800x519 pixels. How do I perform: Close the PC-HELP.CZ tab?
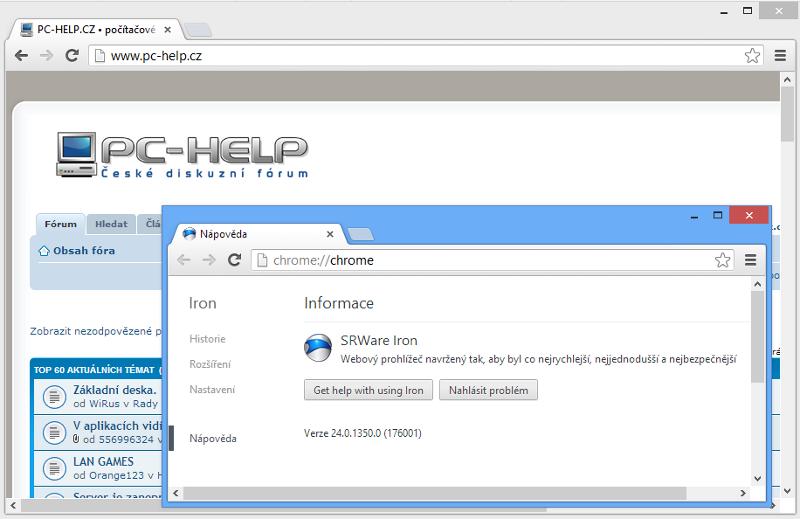click(x=167, y=30)
